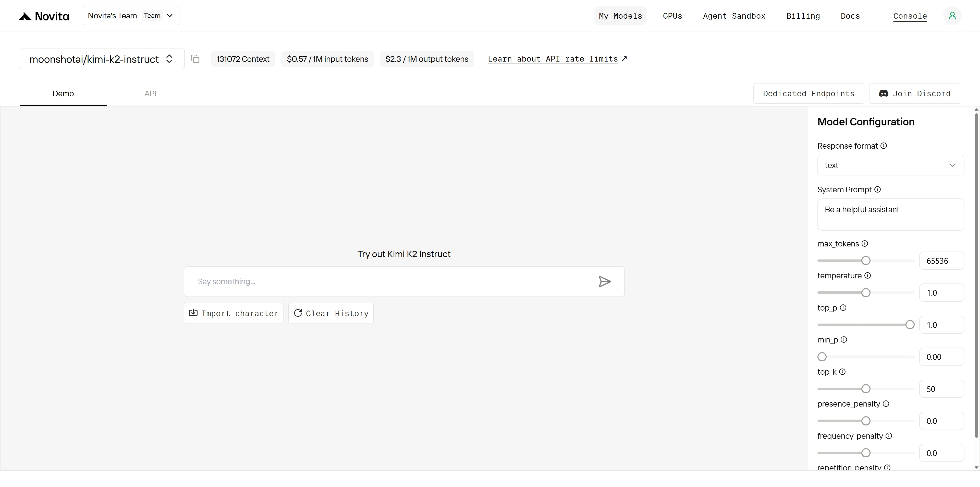980x487 pixels.
Task: Click info icon next to top_p
Action: click(843, 308)
